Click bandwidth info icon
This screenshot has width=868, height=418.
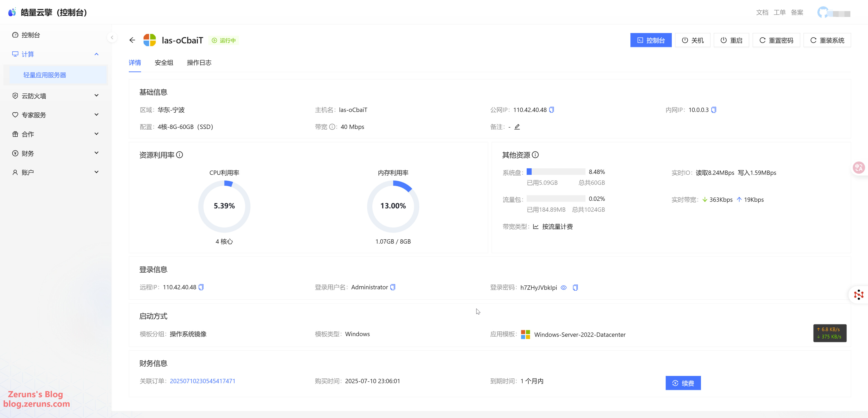click(332, 127)
